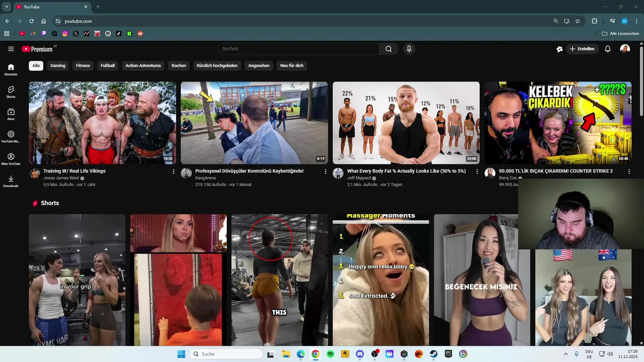Click the magnifier search button
This screenshot has width=644, height=362.
point(388,49)
